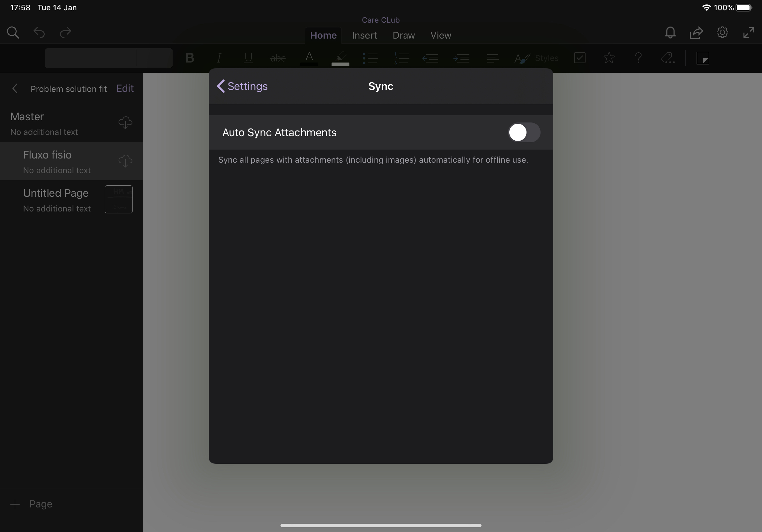Viewport: 762px width, 532px height.
Task: Tap Edit in the page list
Action: coord(125,89)
